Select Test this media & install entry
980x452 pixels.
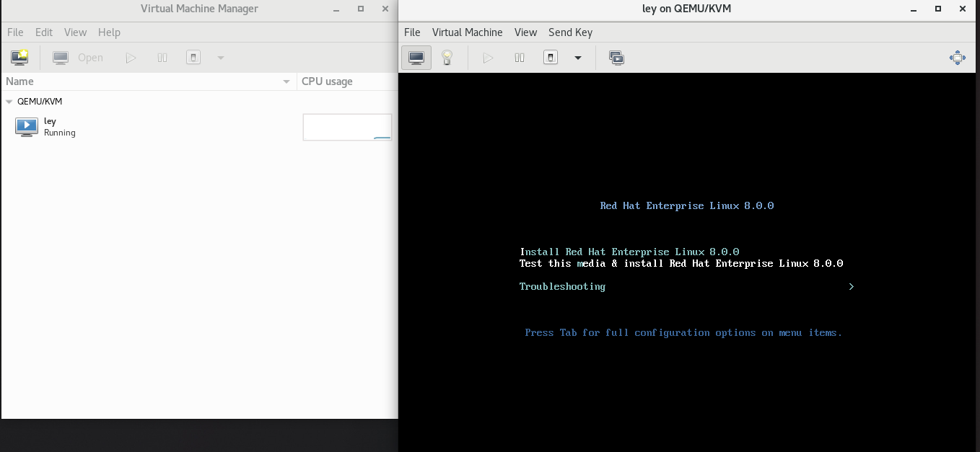tap(681, 263)
